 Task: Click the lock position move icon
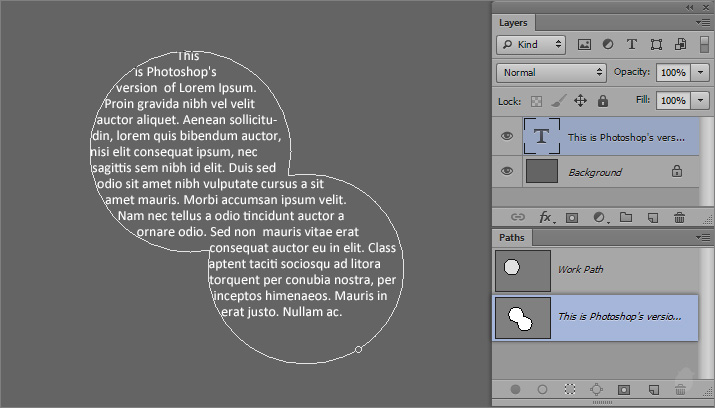click(x=581, y=101)
